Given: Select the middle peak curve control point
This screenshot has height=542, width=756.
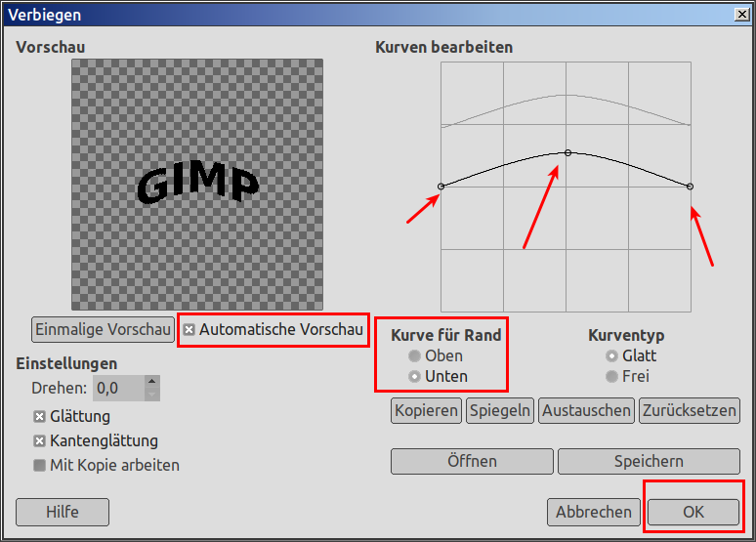Looking at the screenshot, I should coord(567,153).
